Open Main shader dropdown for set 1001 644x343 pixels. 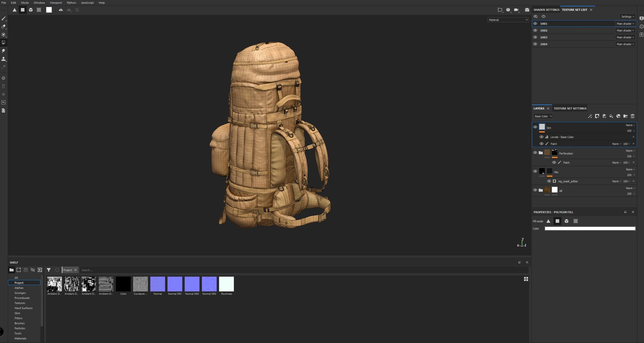[625, 24]
